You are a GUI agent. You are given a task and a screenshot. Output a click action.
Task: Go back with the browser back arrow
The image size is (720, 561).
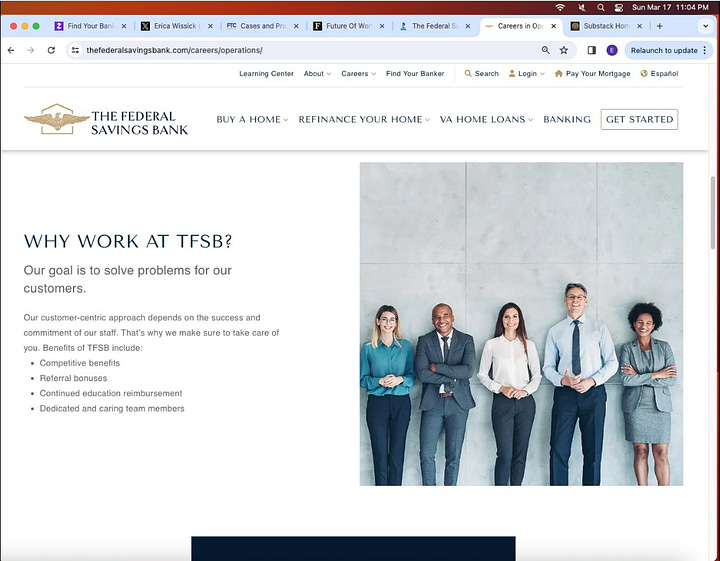11,50
